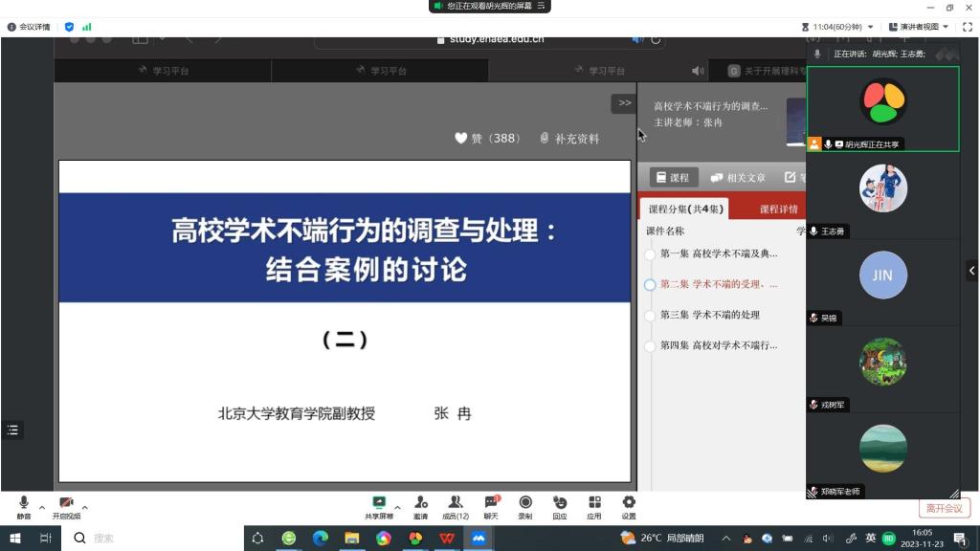Start recording with 录制 icon
The image size is (980, 551).
click(525, 507)
